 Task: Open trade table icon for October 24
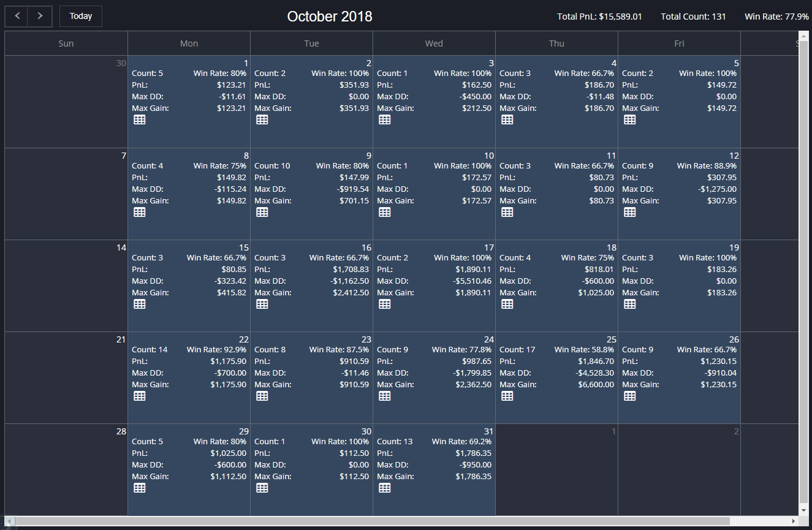click(x=385, y=396)
